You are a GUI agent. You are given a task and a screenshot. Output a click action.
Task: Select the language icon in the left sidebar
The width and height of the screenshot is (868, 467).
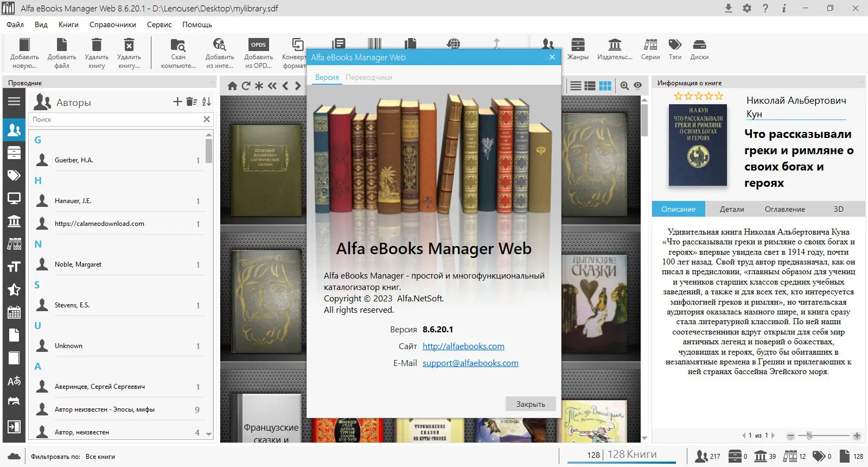coord(14,381)
